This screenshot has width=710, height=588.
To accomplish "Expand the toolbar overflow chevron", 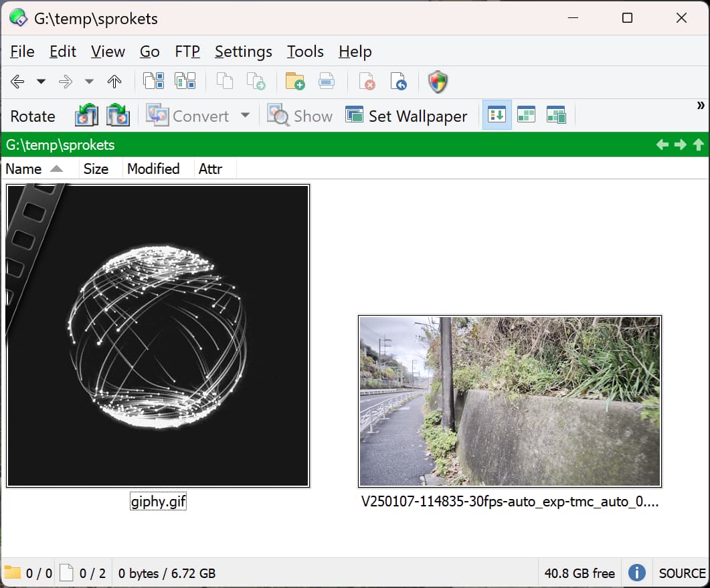I will (x=701, y=106).
